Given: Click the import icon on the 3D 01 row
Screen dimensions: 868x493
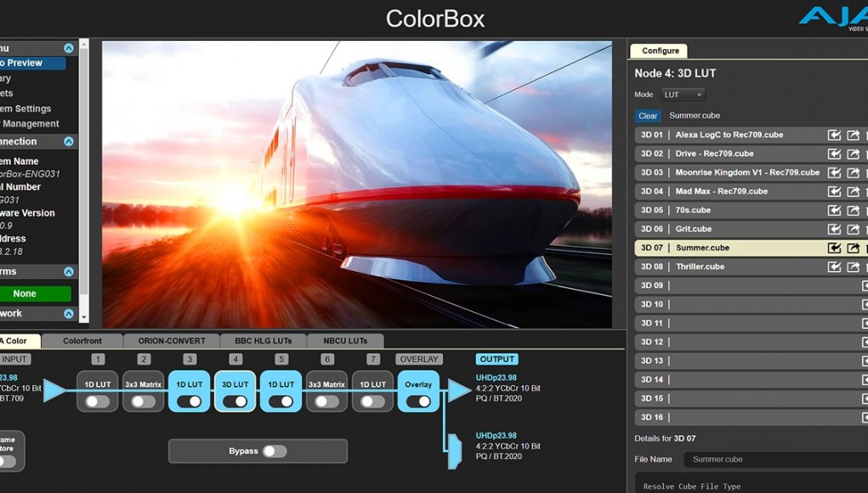Looking at the screenshot, I should 834,135.
